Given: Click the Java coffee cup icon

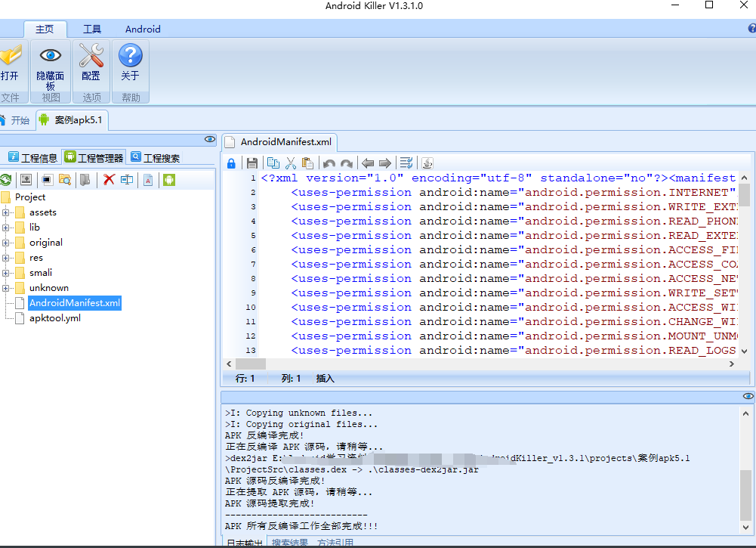Looking at the screenshot, I should click(427, 163).
